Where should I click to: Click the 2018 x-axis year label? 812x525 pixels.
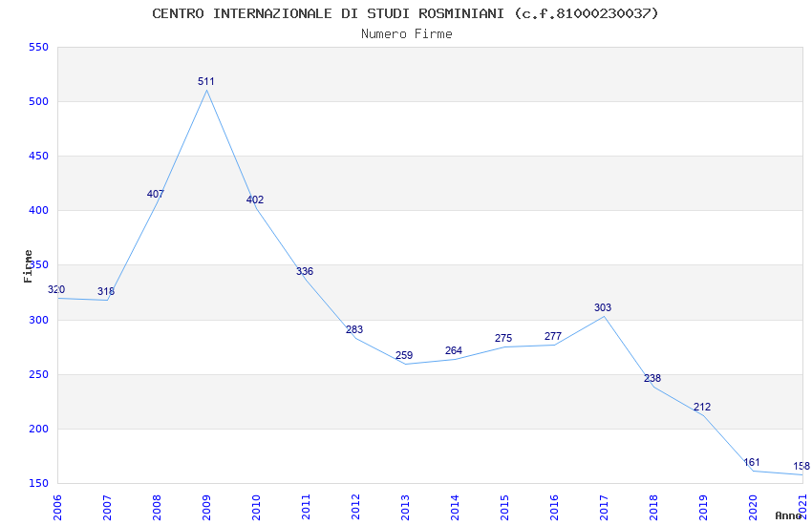click(653, 508)
